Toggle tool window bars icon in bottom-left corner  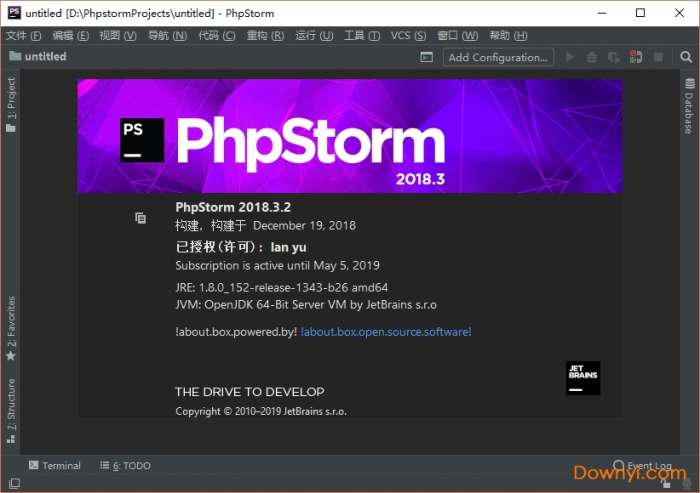[14, 483]
